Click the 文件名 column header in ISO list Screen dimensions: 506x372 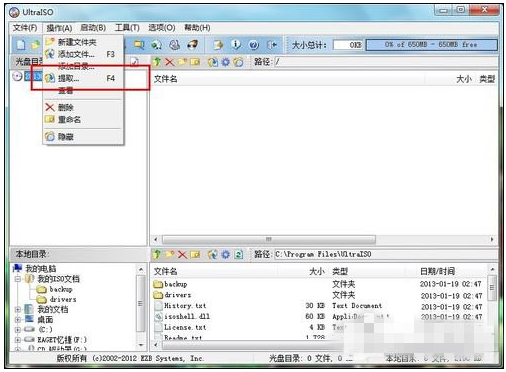[x=166, y=79]
